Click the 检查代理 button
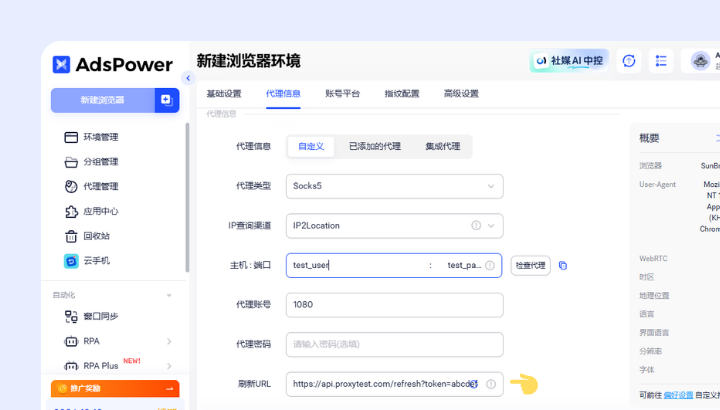The image size is (720, 410). click(x=530, y=265)
